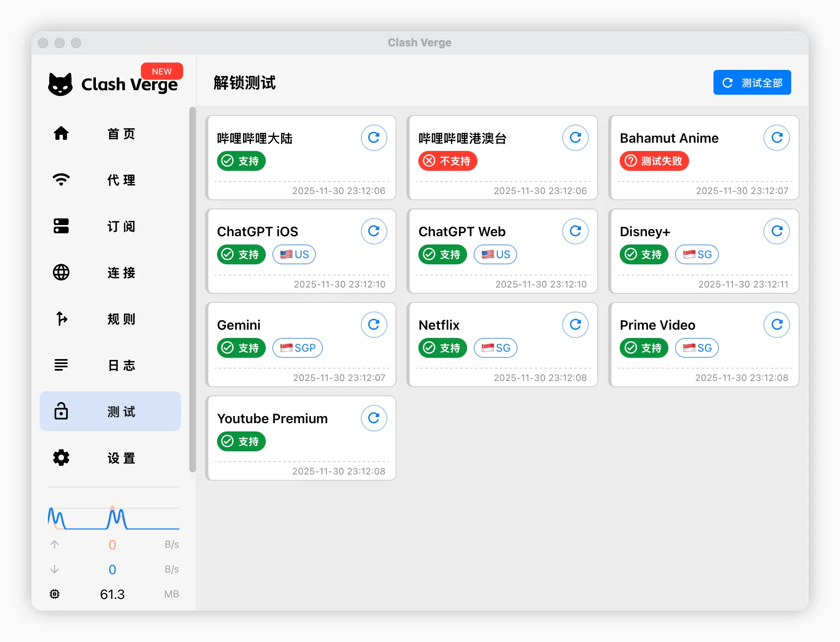This screenshot has height=642, width=840.
Task: Refresh the Netflix unlock test
Action: [575, 324]
